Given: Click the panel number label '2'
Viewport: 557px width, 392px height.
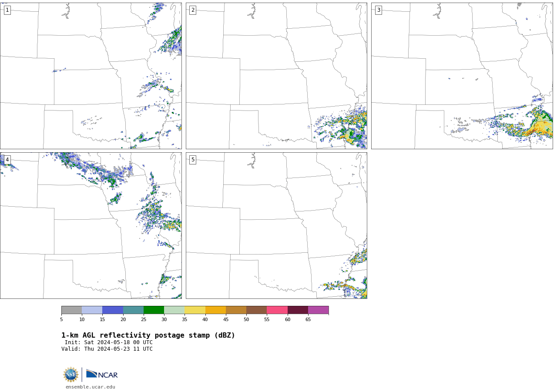Looking at the screenshot, I should (193, 10).
